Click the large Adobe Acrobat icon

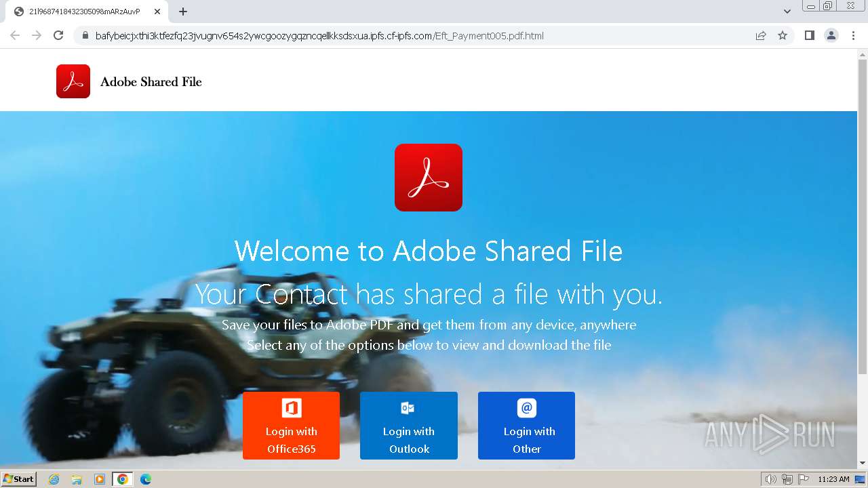click(429, 178)
